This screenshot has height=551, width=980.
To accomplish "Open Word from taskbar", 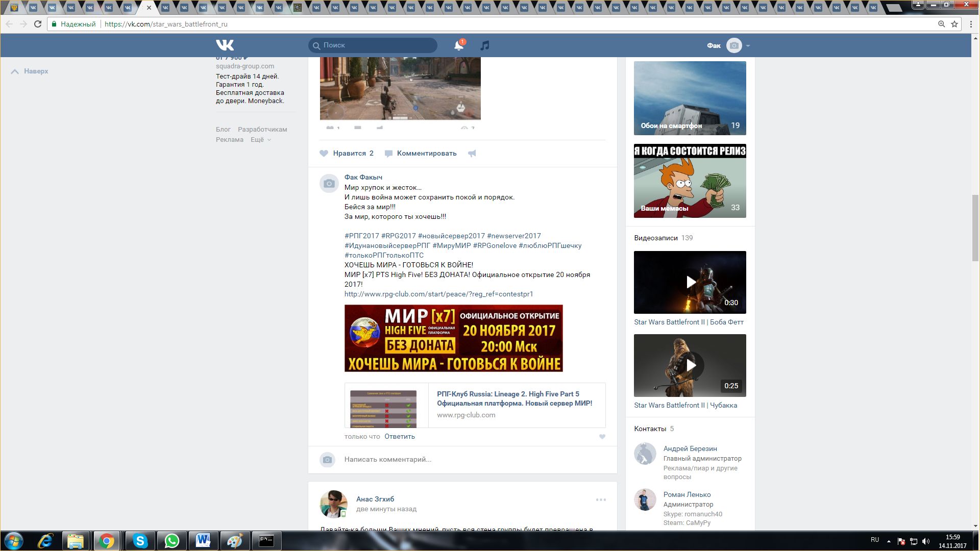I will click(203, 541).
